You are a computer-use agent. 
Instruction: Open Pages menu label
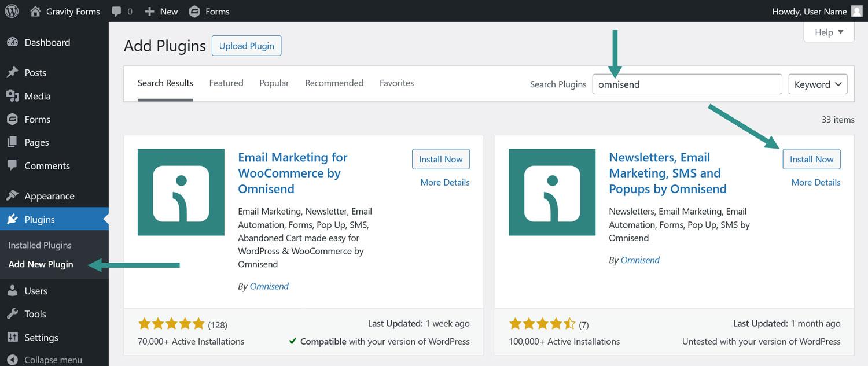36,143
